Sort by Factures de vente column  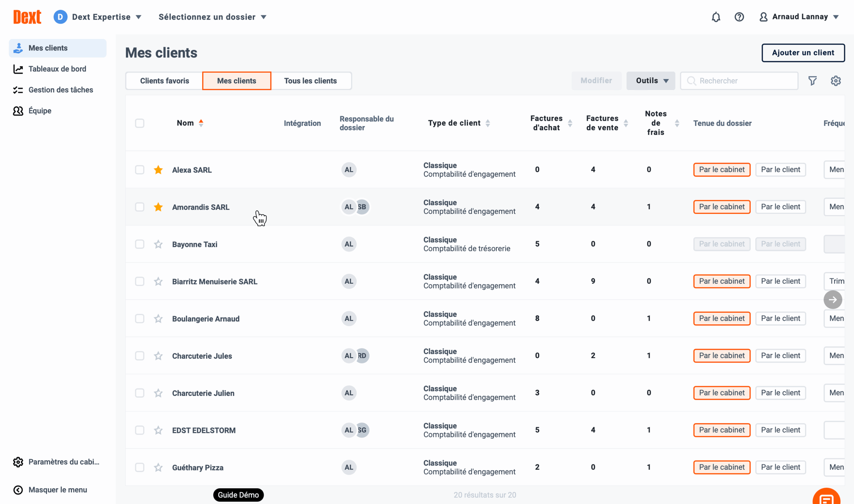(625, 123)
